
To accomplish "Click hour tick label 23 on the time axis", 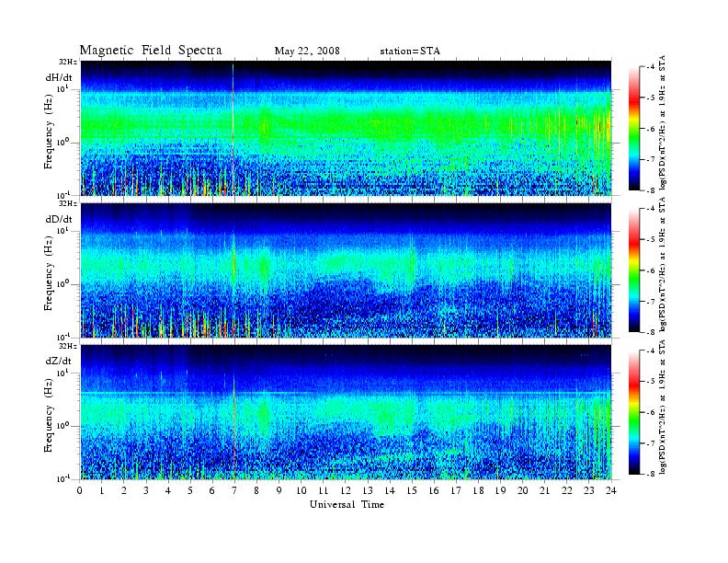I will click(x=589, y=490).
